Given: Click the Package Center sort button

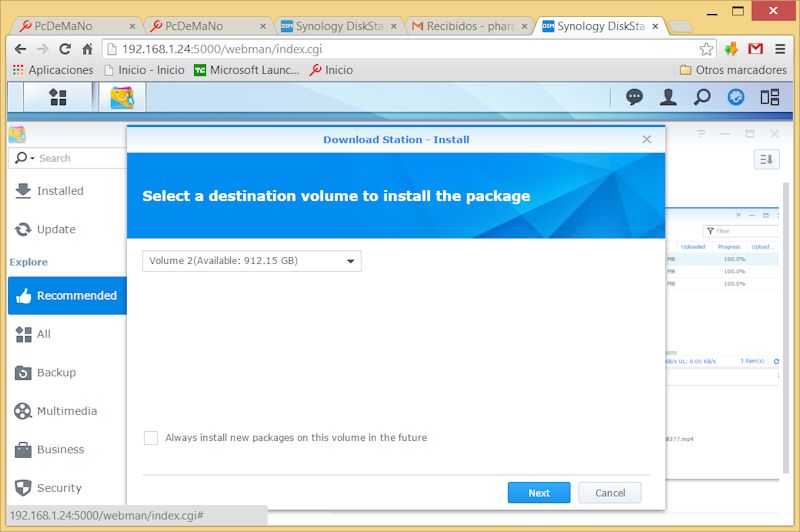Looking at the screenshot, I should 766,160.
